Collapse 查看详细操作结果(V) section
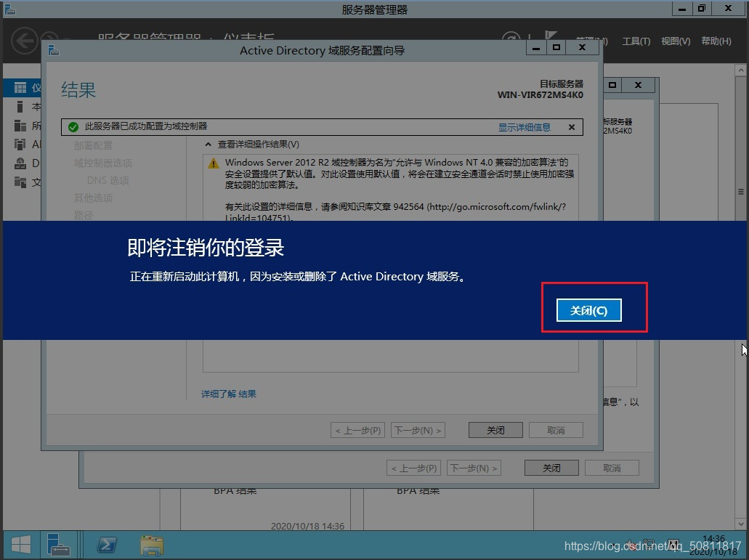749x560 pixels. pos(208,145)
